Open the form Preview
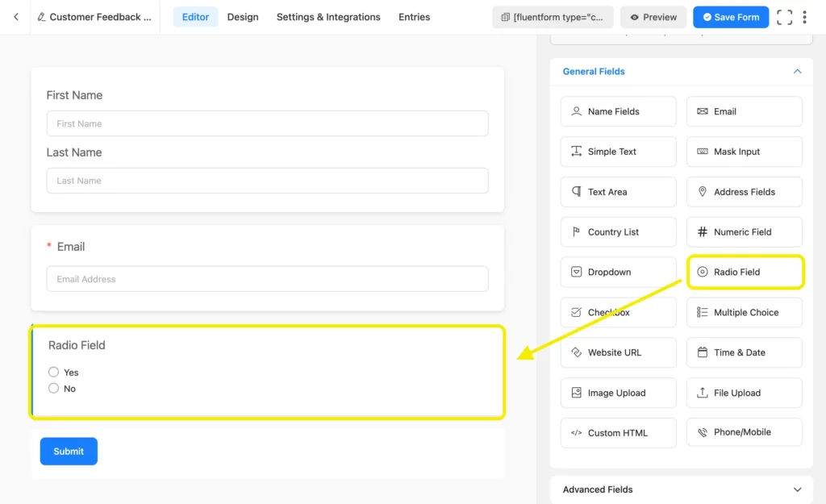The height and width of the screenshot is (504, 826). click(x=653, y=16)
